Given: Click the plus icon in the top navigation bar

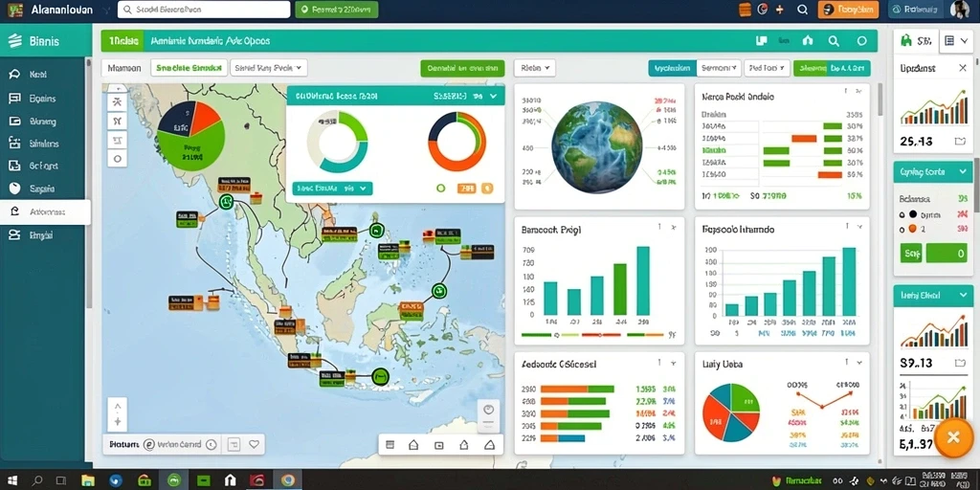Looking at the screenshot, I should (779, 10).
